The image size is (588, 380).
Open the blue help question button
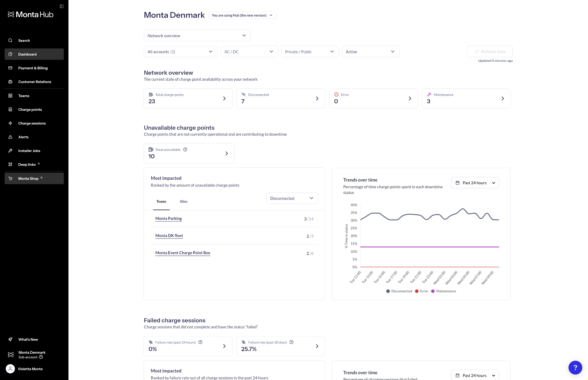[575, 367]
